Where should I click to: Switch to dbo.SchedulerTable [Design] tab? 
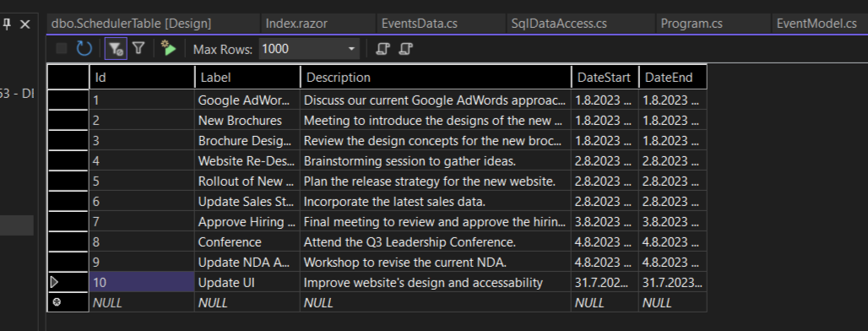pyautogui.click(x=131, y=24)
